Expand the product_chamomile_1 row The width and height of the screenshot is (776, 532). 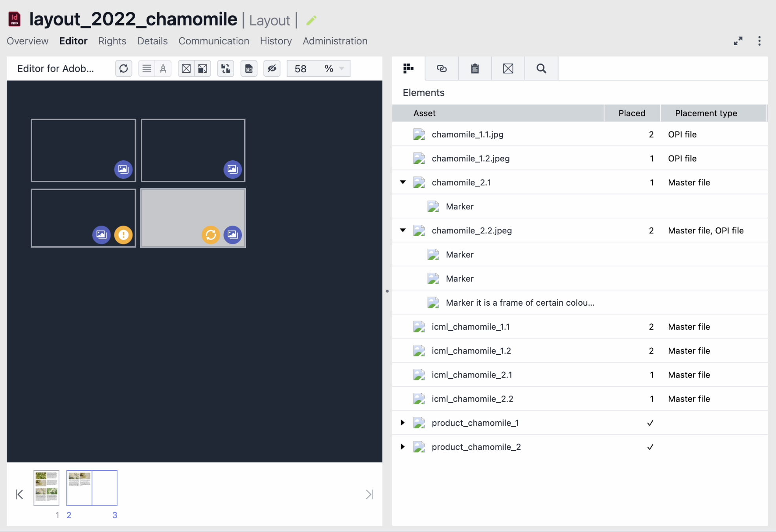tap(403, 423)
